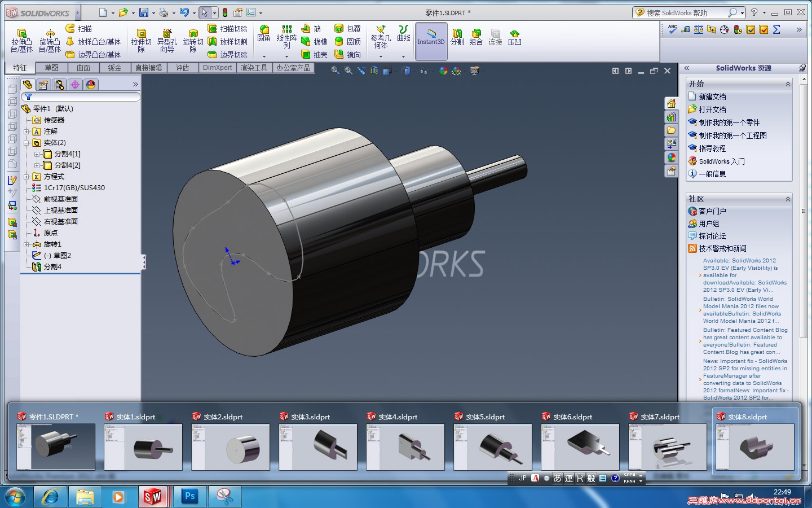The image size is (812, 508).
Task: Click the Sigma equations icon
Action: (x=776, y=29)
